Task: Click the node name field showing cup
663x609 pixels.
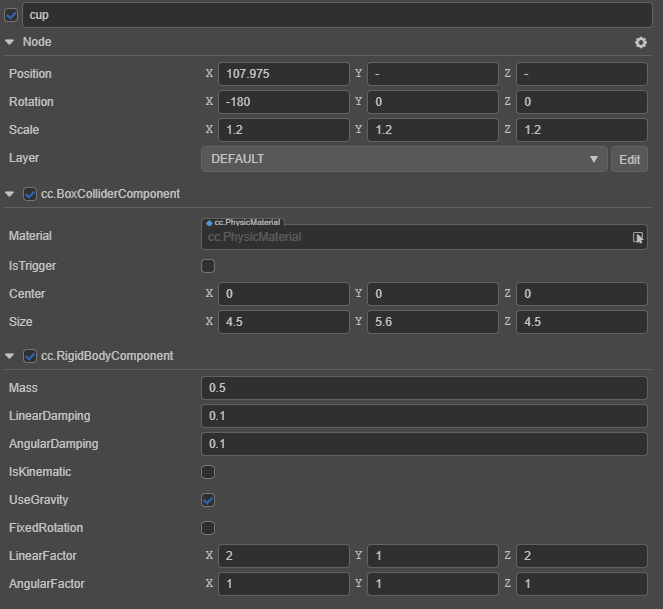Action: [337, 15]
